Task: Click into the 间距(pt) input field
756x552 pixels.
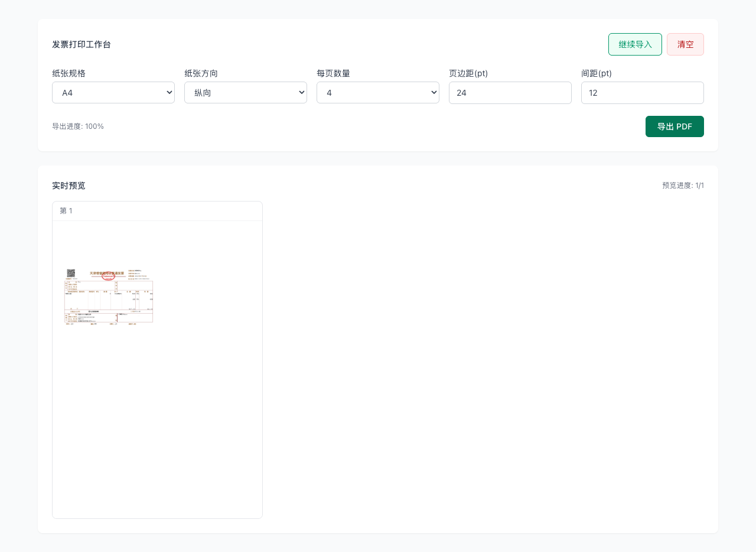Action: 643,93
